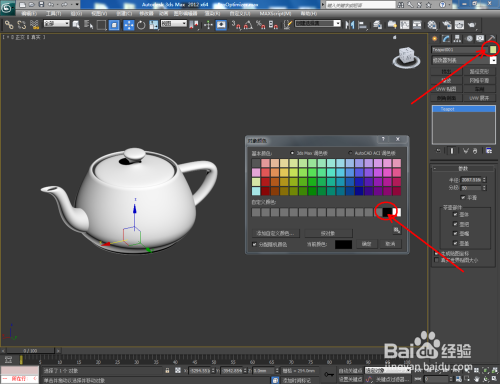Toggle the 真实世界贴图大小 checkbox
The height and width of the screenshot is (384, 500).
[437, 260]
